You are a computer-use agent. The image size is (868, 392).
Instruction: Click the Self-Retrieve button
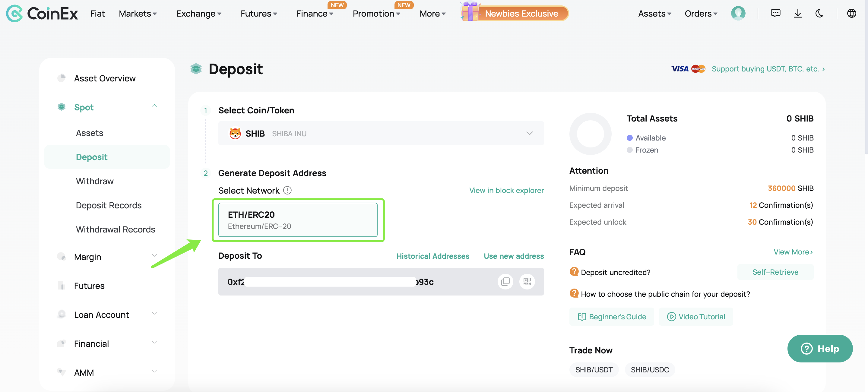pyautogui.click(x=775, y=272)
